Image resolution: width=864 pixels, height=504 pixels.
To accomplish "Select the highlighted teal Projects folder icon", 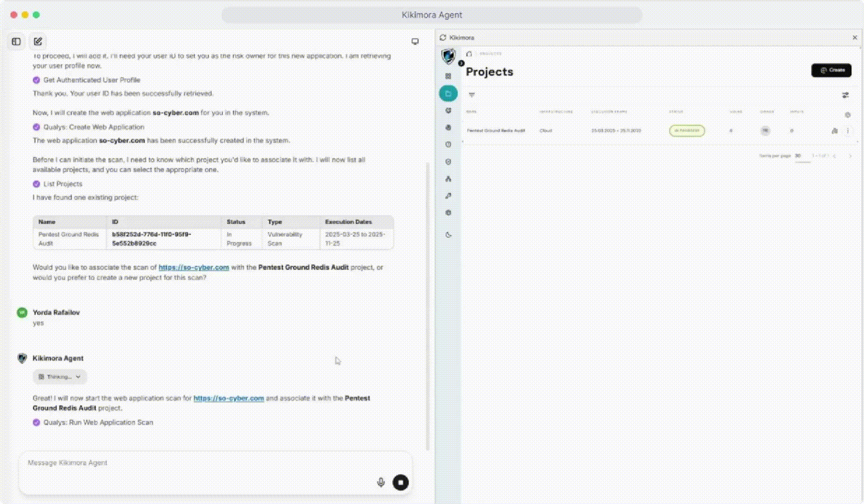I will tap(448, 93).
